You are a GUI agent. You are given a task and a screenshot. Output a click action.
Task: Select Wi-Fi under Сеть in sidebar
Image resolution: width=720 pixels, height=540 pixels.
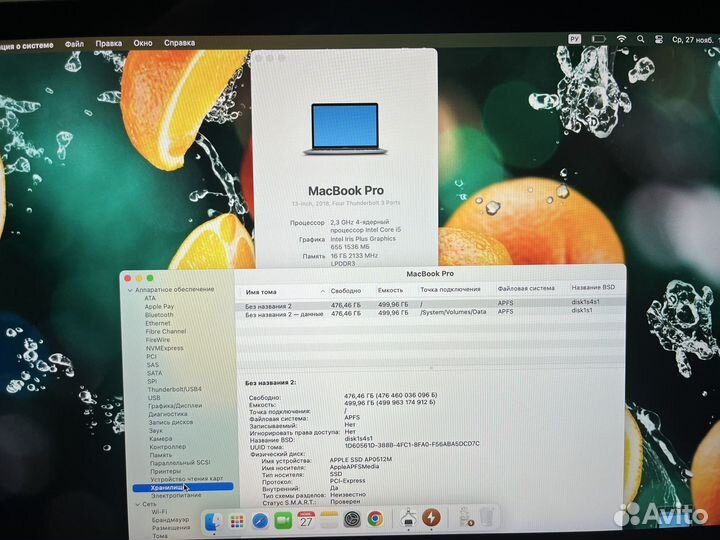[x=159, y=512]
